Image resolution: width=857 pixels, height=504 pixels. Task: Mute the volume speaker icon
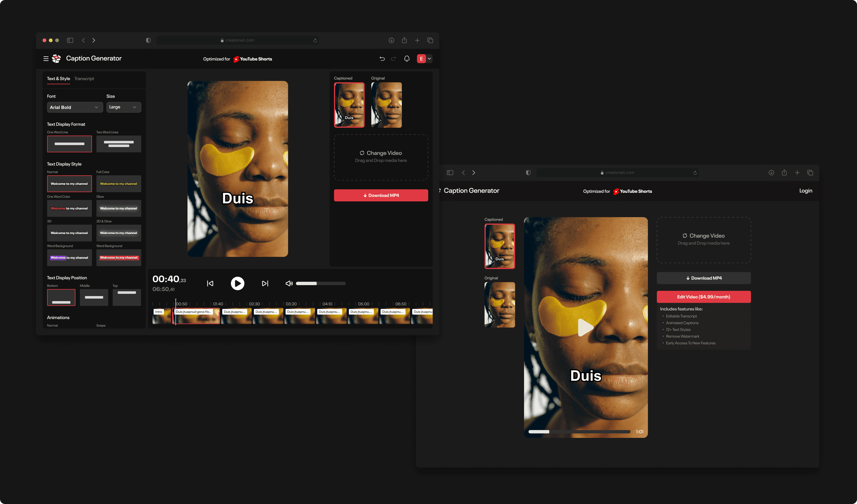[x=289, y=284]
